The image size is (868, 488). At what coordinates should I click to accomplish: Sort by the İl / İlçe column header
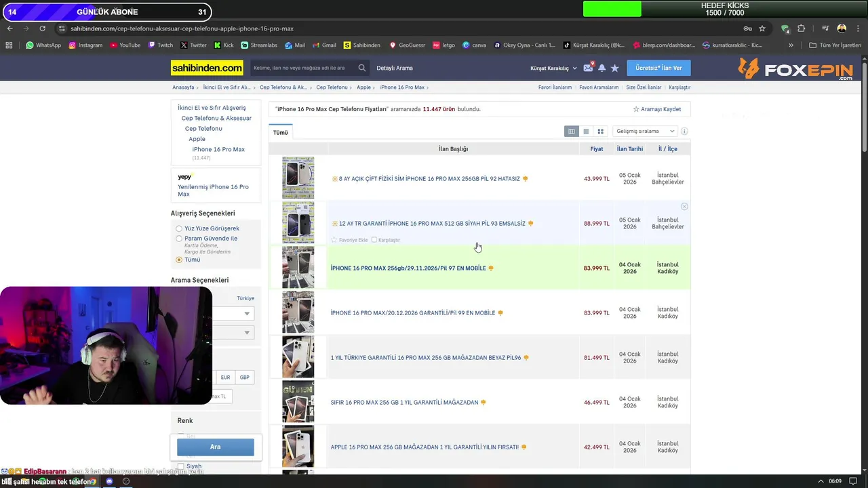tap(668, 149)
